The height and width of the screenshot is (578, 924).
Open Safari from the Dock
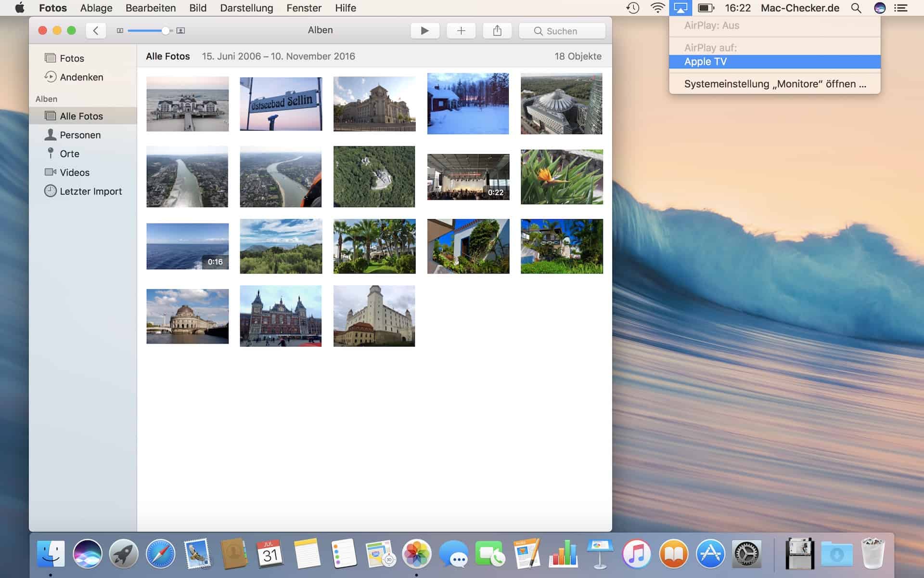[160, 554]
